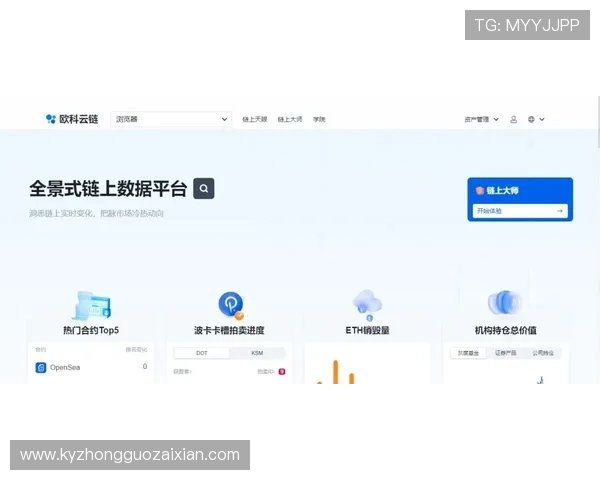Click the dark search icon button
This screenshot has width=600, height=480.
[x=204, y=188]
